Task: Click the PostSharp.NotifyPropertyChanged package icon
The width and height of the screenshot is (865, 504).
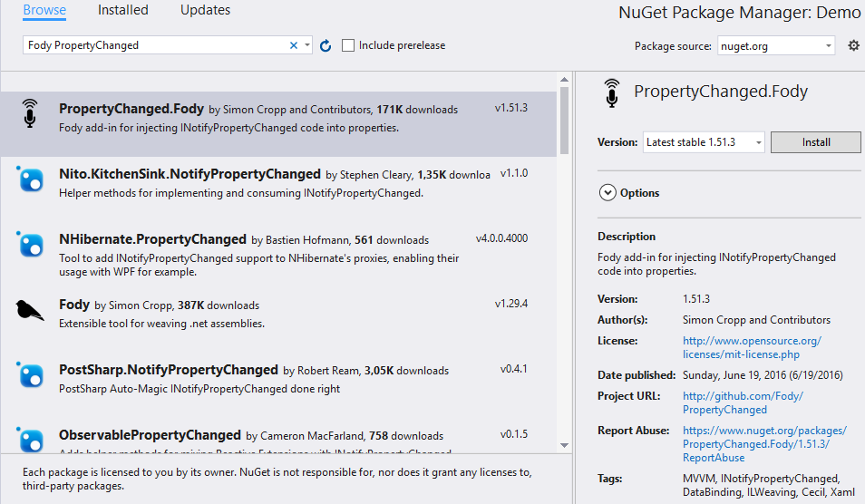Action: pos(31,375)
